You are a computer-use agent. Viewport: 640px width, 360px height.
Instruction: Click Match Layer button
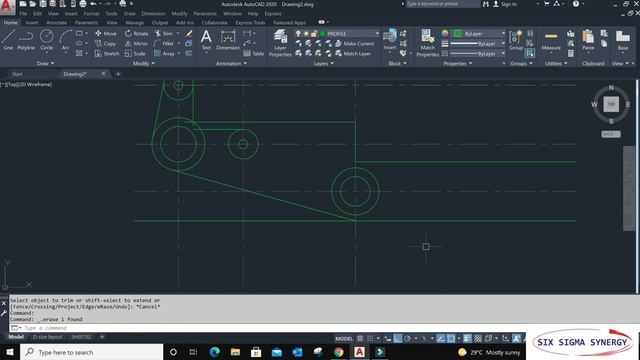tap(353, 53)
